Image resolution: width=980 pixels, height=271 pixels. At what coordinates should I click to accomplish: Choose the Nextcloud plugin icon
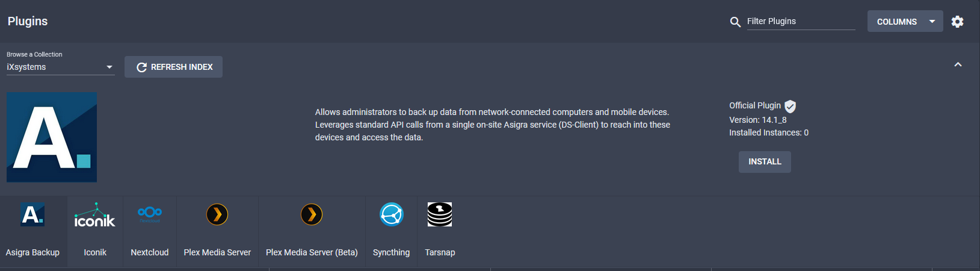[x=150, y=214]
